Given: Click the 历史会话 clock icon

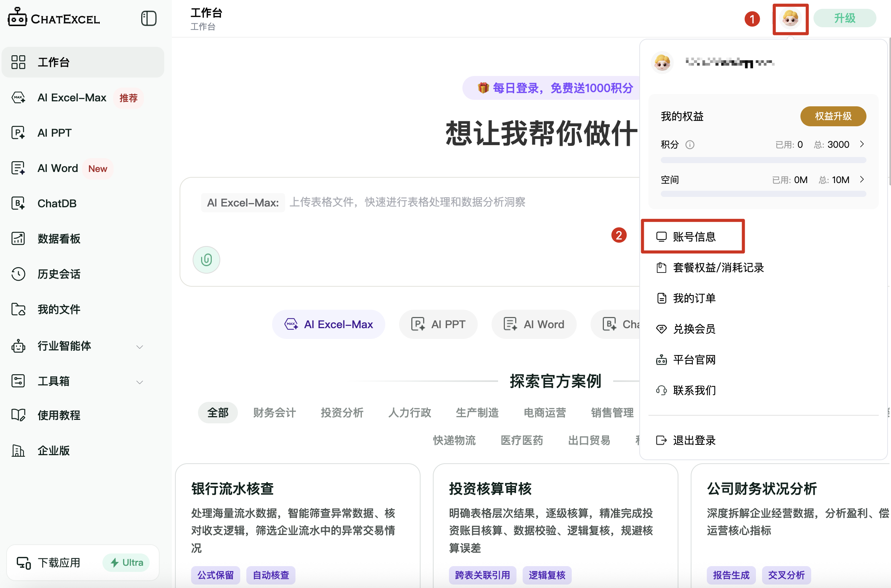Looking at the screenshot, I should pyautogui.click(x=18, y=274).
